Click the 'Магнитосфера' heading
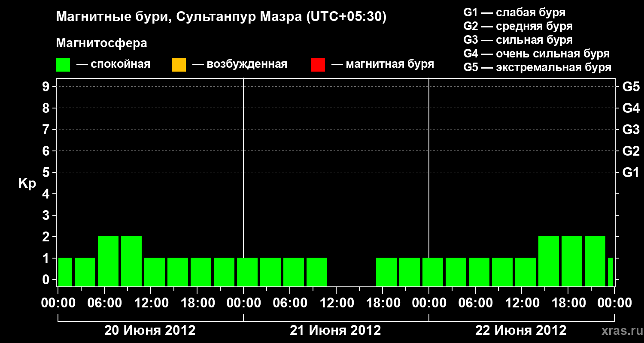The width and height of the screenshot is (644, 343). tap(101, 43)
